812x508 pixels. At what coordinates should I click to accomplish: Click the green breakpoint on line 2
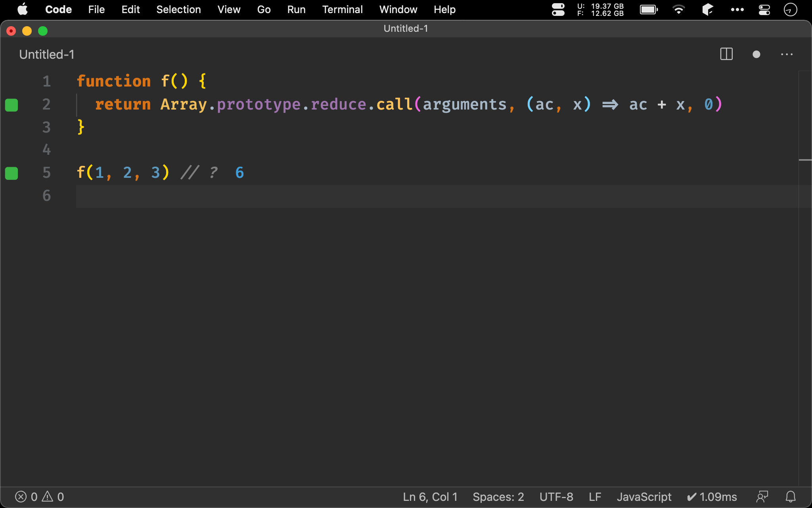pyautogui.click(x=11, y=104)
